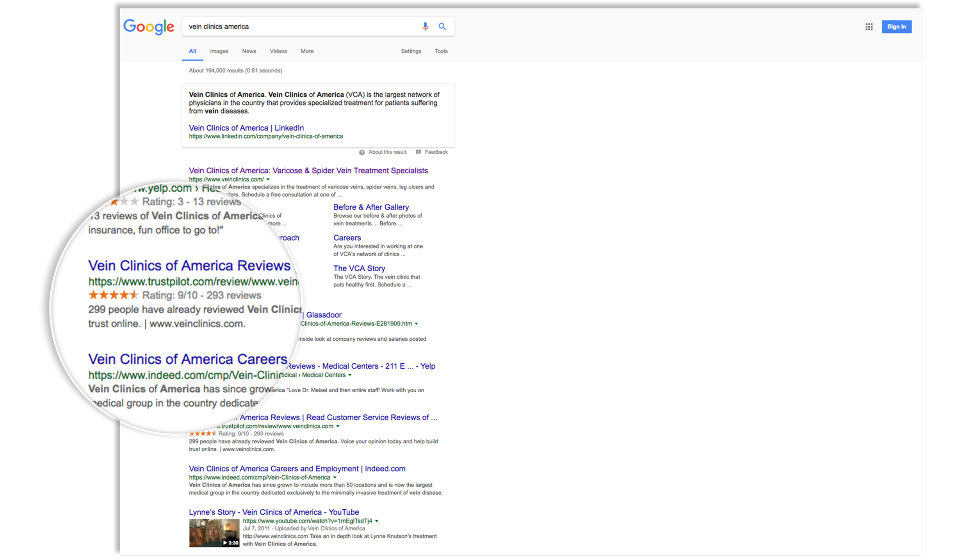Click the Google logo

coord(149,27)
